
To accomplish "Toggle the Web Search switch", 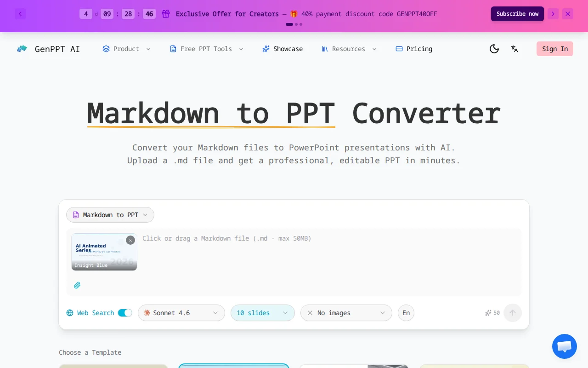I will [x=125, y=313].
